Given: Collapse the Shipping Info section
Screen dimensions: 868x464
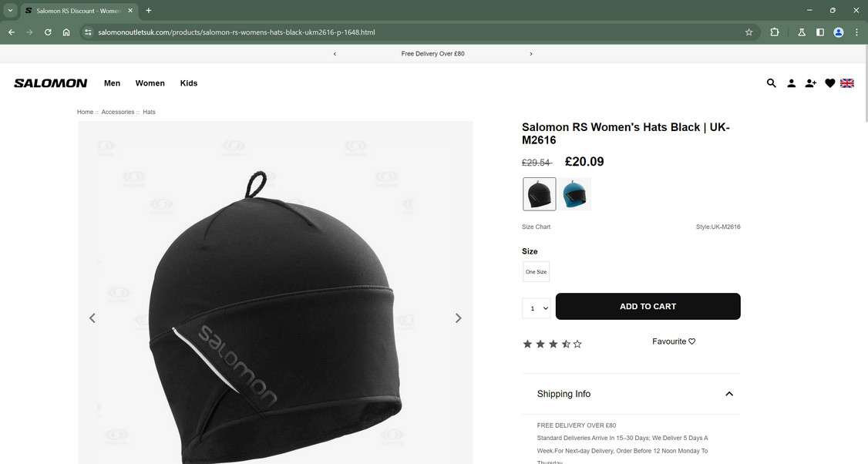Looking at the screenshot, I should 728,394.
